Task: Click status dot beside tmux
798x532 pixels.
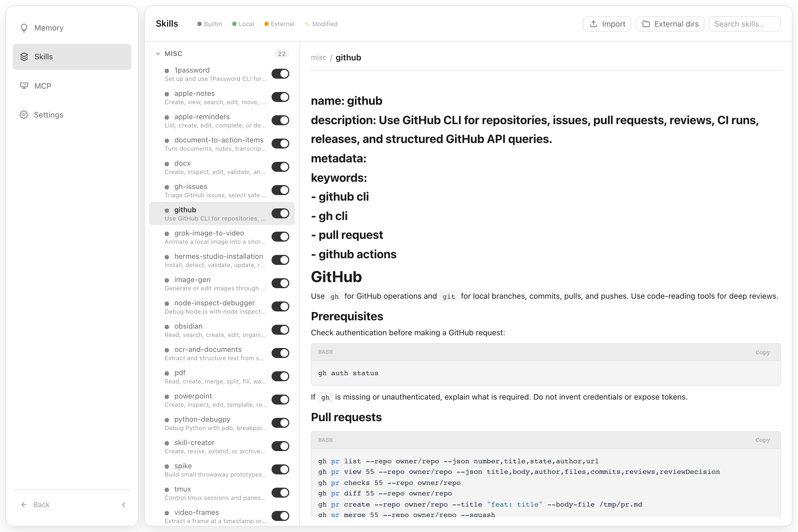Action: coord(167,490)
